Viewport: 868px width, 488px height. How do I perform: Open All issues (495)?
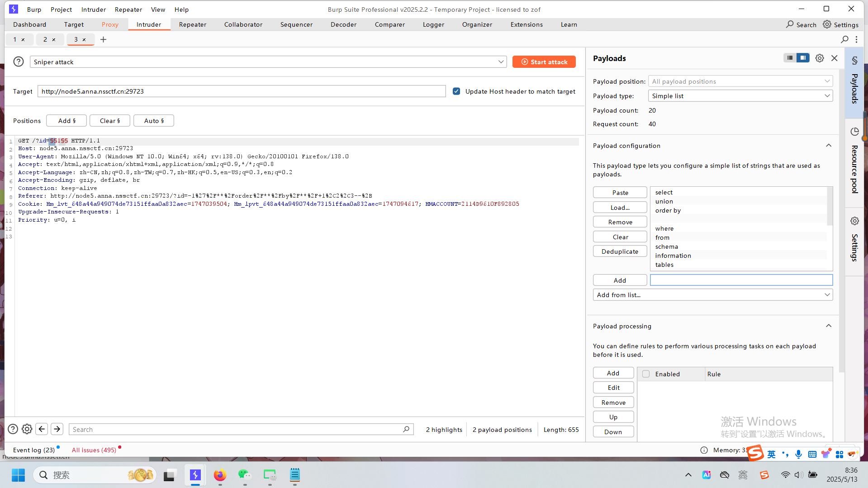94,450
